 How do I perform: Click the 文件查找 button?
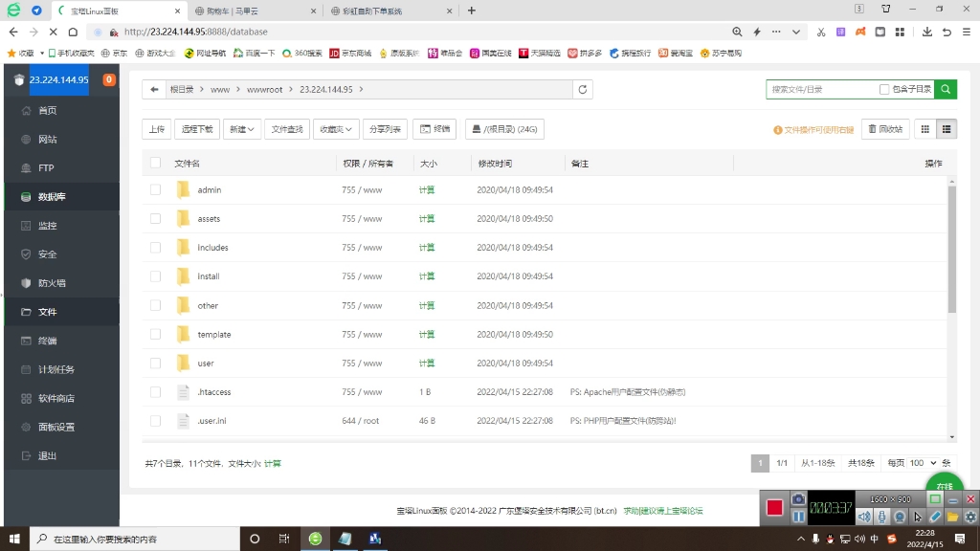[287, 129]
